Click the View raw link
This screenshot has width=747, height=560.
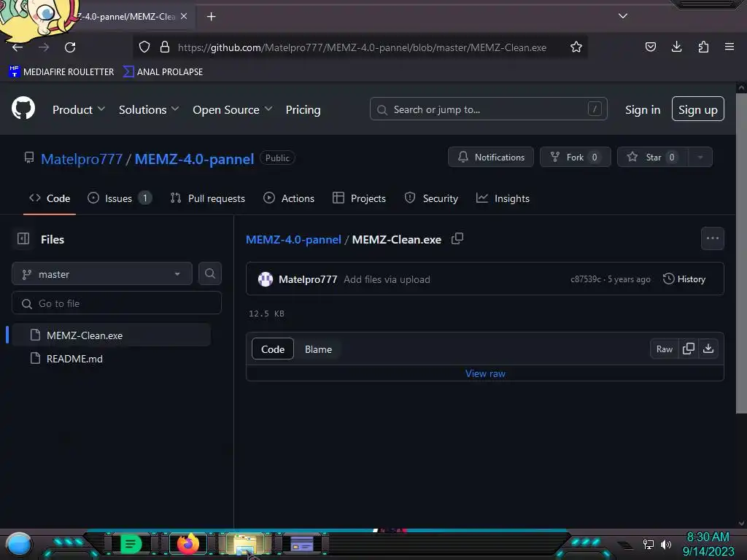485,373
